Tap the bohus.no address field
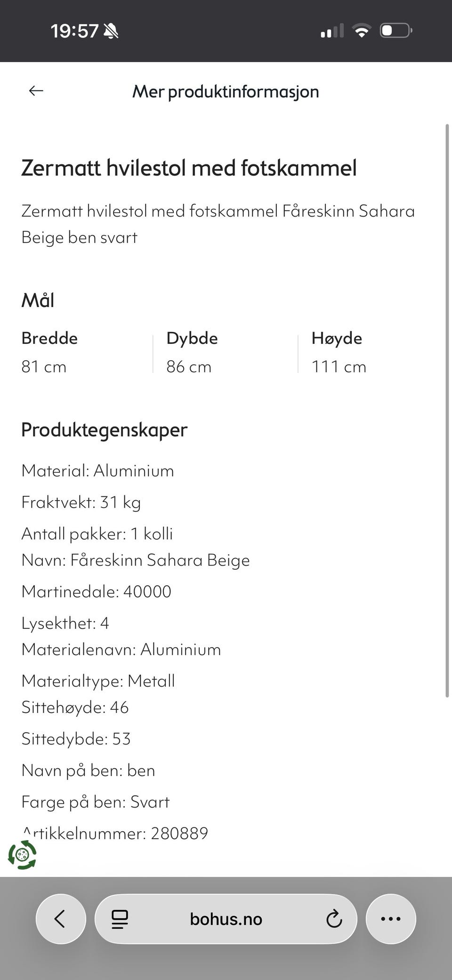 (226, 918)
